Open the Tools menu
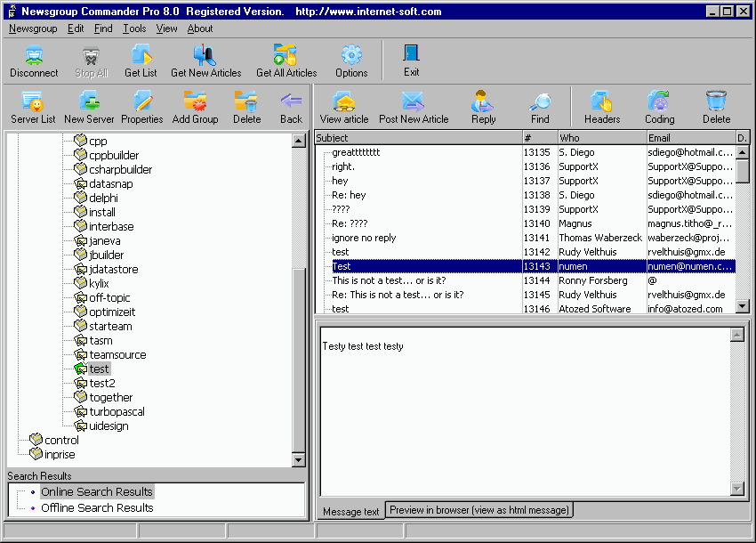Viewport: 756px width, 543px height. coord(134,28)
